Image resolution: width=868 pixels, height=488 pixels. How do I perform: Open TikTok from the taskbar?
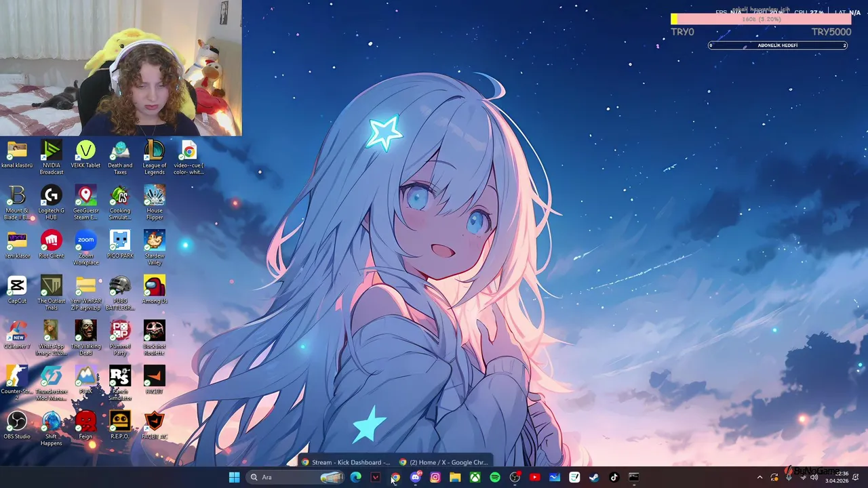pyautogui.click(x=614, y=477)
